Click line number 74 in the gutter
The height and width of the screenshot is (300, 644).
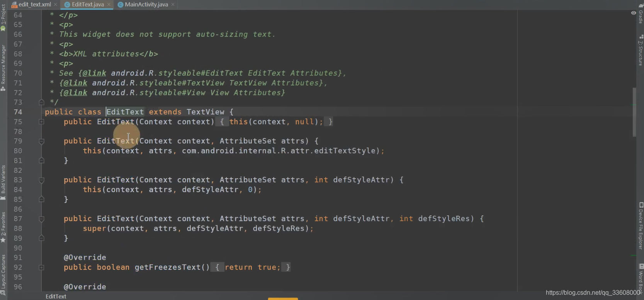point(18,112)
